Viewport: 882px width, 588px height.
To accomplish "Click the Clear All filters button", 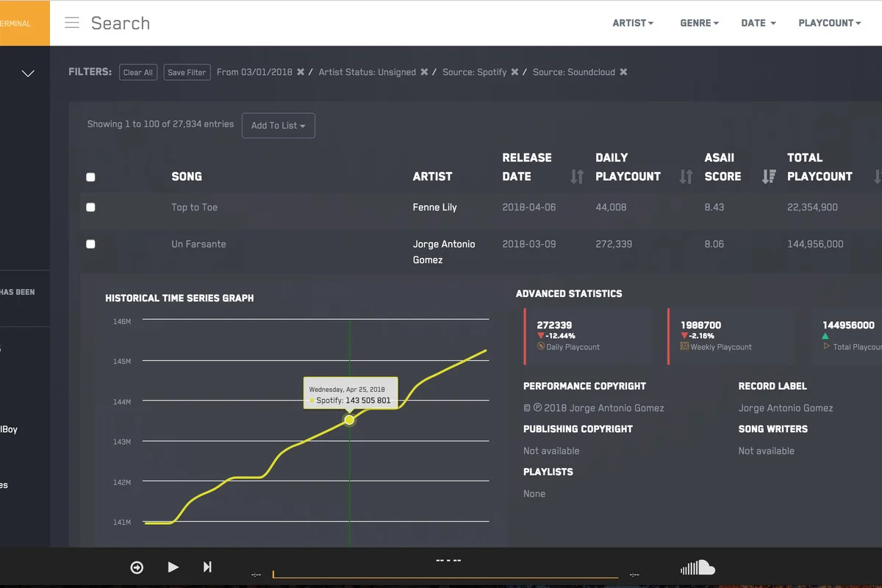I will point(138,72).
